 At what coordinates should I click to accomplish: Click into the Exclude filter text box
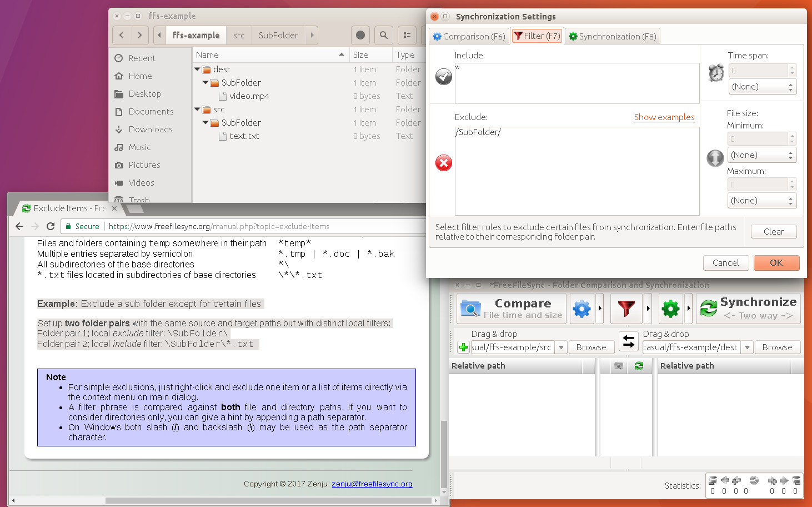[x=577, y=171]
